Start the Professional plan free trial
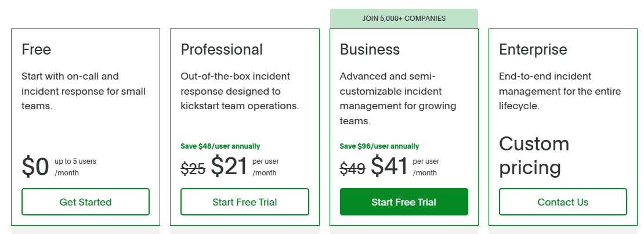Image resolution: width=644 pixels, height=234 pixels. (x=244, y=202)
